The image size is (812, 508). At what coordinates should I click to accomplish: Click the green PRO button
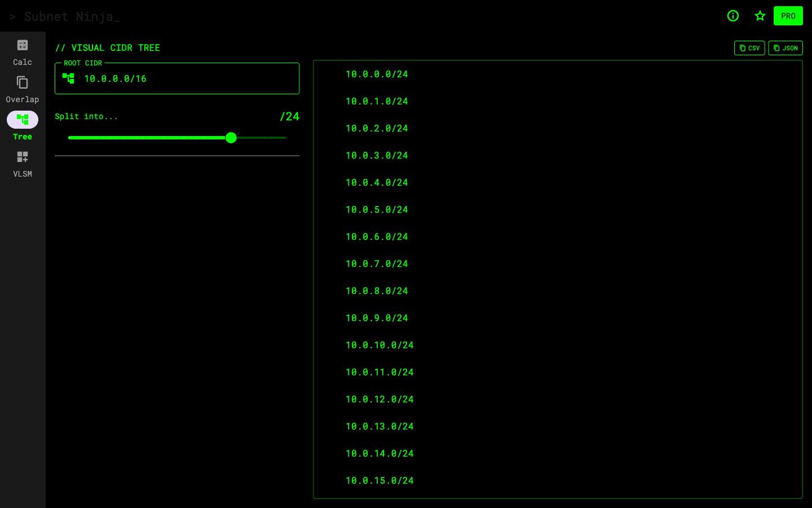(x=788, y=16)
